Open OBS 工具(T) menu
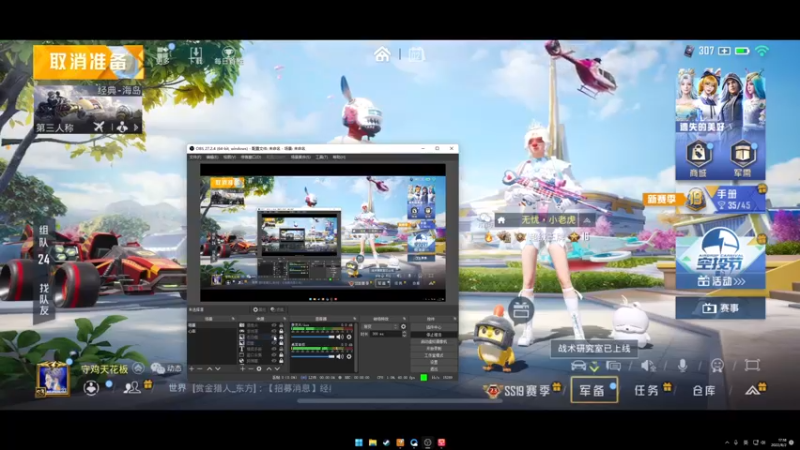 [321, 157]
